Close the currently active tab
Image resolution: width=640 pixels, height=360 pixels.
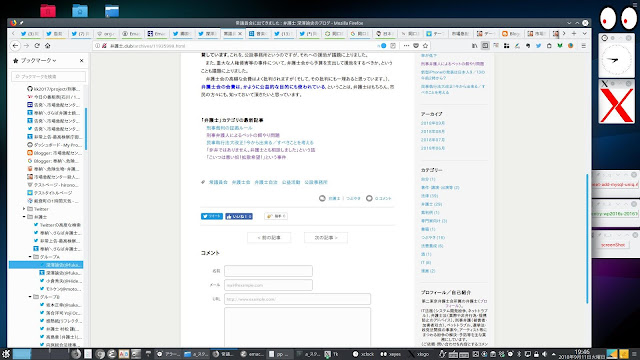(x=240, y=34)
